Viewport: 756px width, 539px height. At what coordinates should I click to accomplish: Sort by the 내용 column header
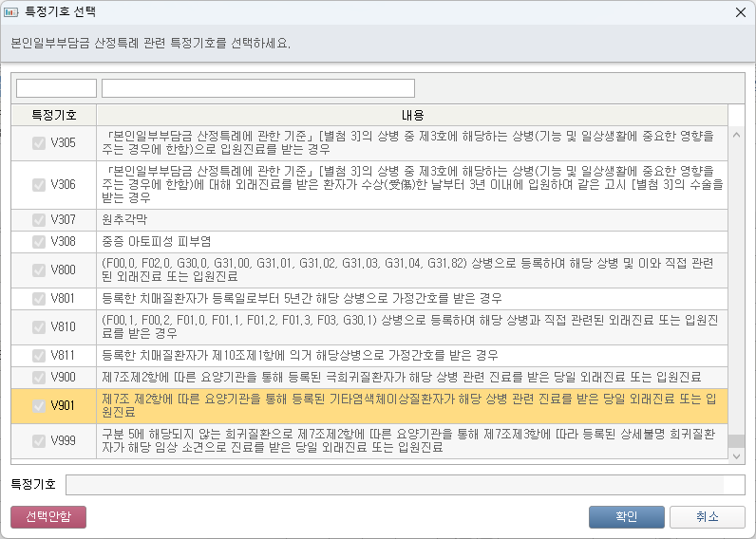click(412, 115)
